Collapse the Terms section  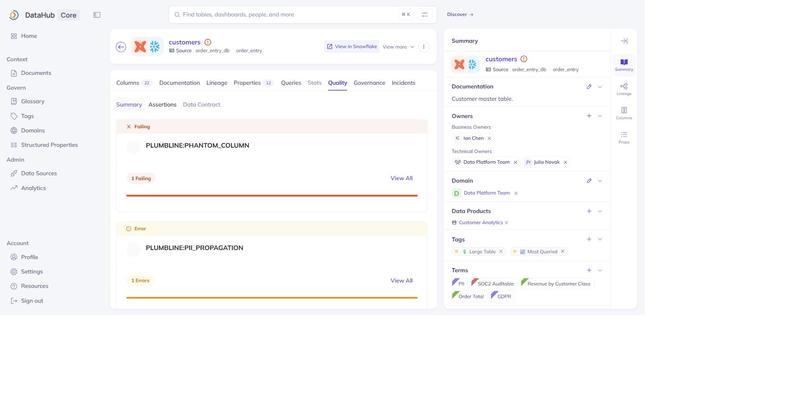pos(600,271)
